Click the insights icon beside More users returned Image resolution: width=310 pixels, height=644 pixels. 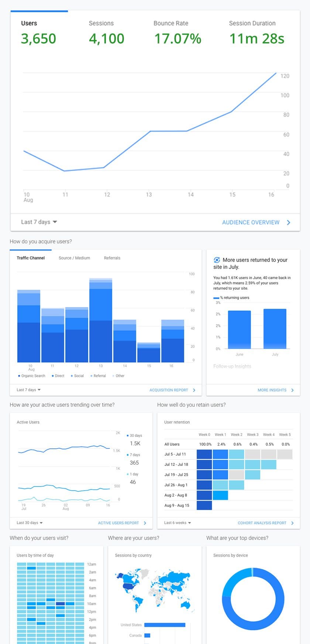(x=217, y=260)
